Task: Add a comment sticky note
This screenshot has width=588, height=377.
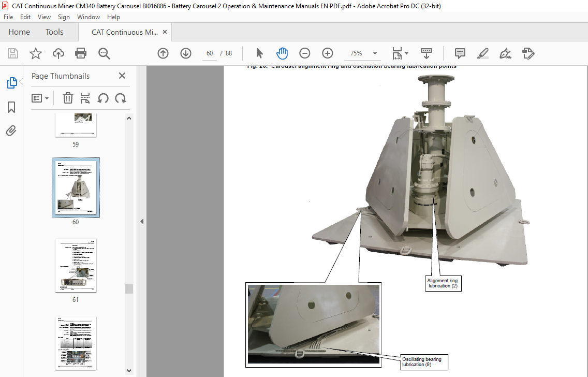Action: click(460, 53)
